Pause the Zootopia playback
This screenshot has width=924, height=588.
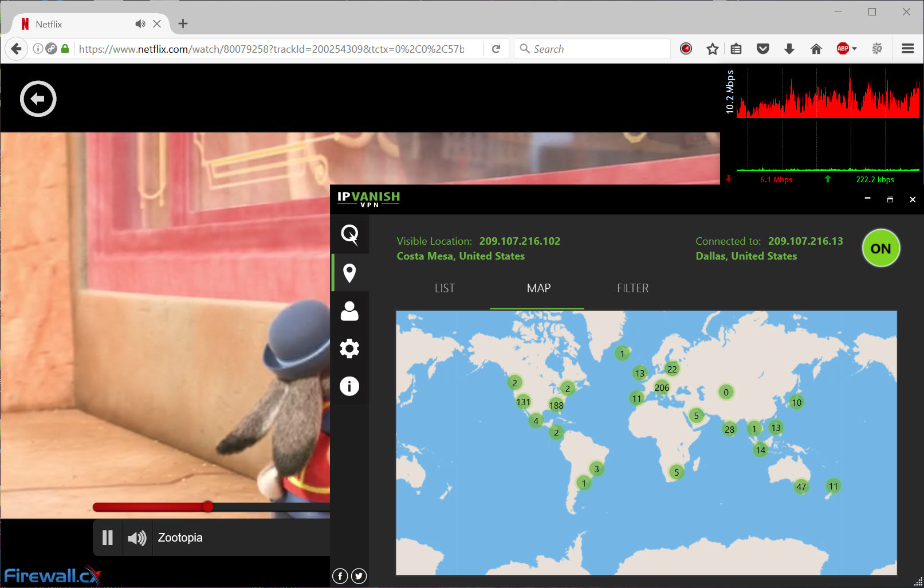click(x=107, y=538)
